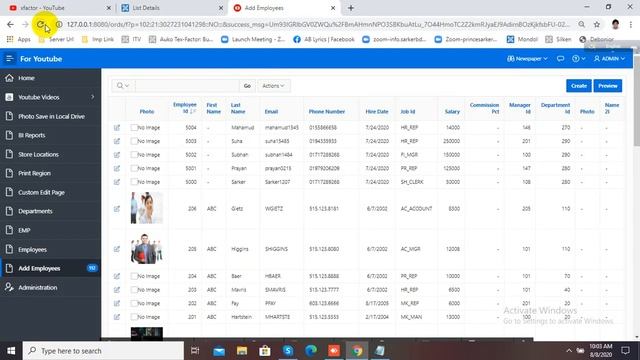Sort by Last Name column header
This screenshot has height=360, width=640.
[238, 108]
